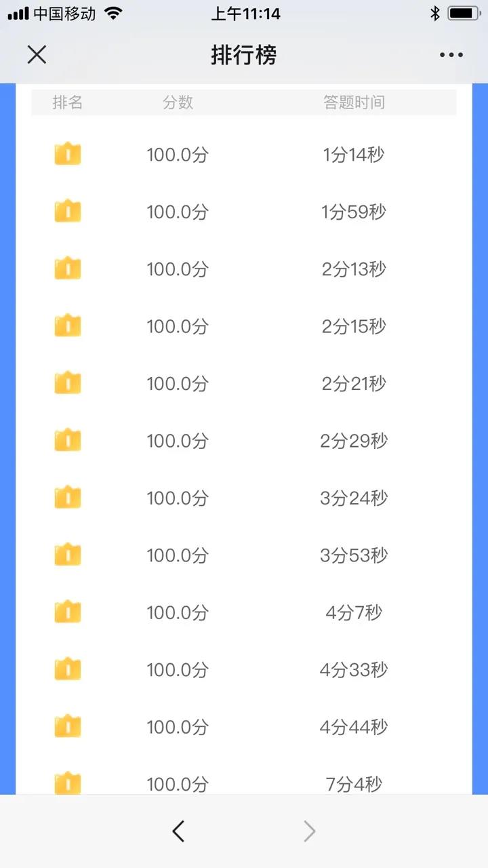Open the entry with time 2分15秒

pos(244,326)
